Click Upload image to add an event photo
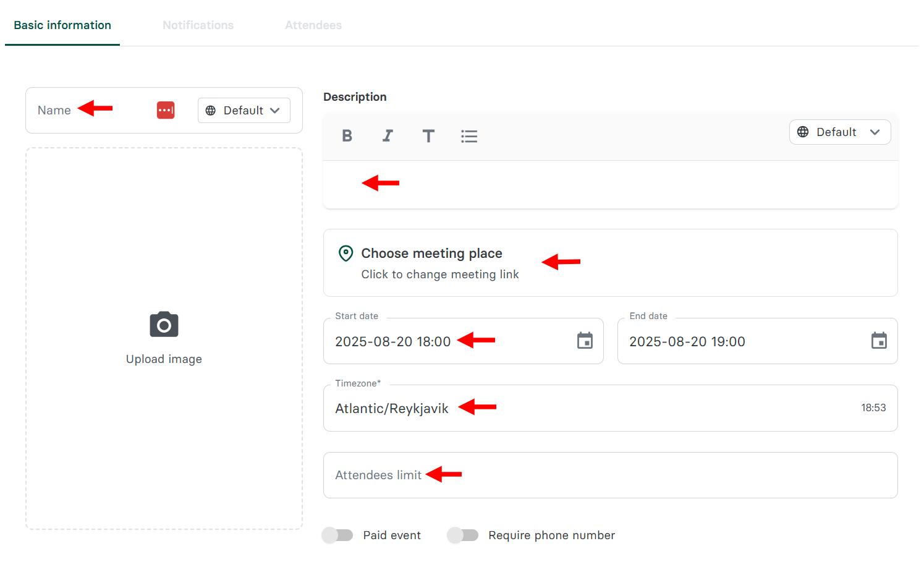The width and height of the screenshot is (924, 567). 163,359
